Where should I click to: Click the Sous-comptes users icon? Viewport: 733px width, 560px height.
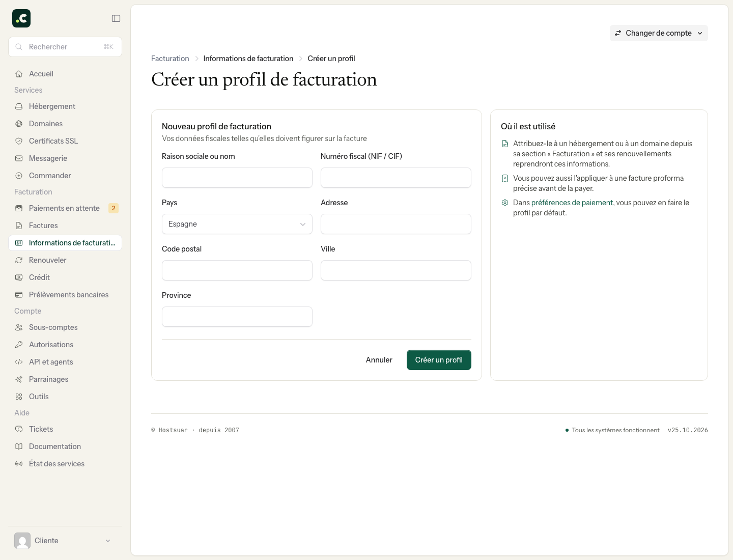click(x=19, y=327)
